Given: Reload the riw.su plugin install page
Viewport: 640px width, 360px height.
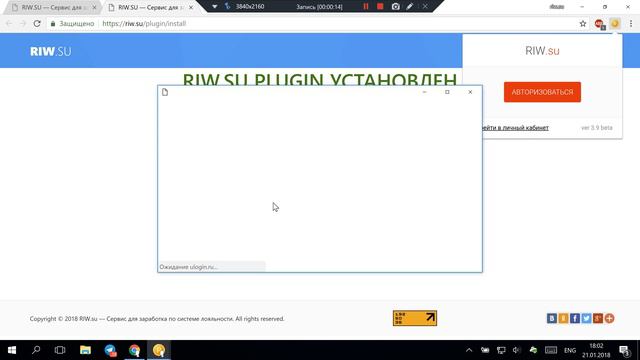Looking at the screenshot, I should coord(37,24).
